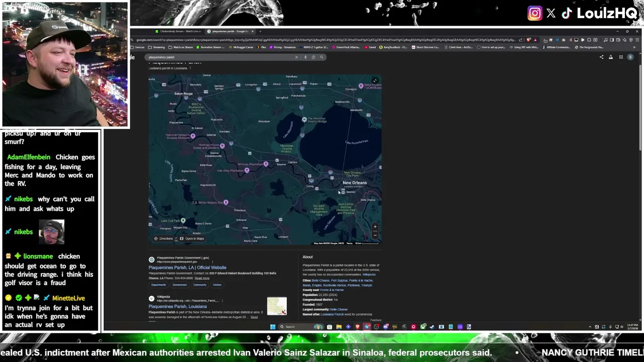Open the Plex bookmark
Screen dimensions: 644x362
[262, 47]
